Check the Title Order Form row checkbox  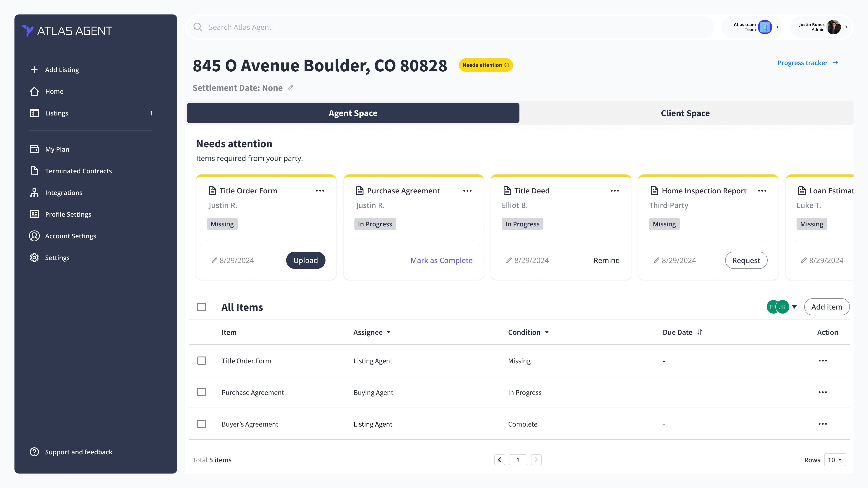pyautogui.click(x=201, y=361)
